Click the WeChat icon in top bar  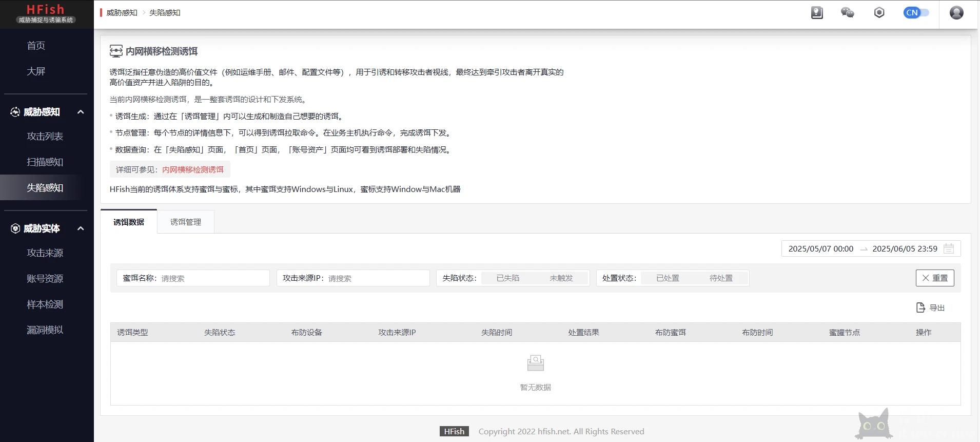tap(847, 13)
